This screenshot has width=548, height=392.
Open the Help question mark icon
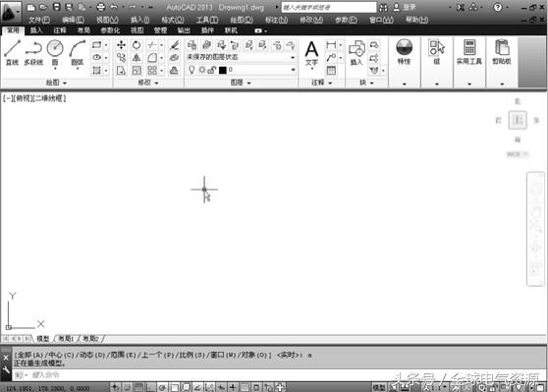tap(498, 7)
